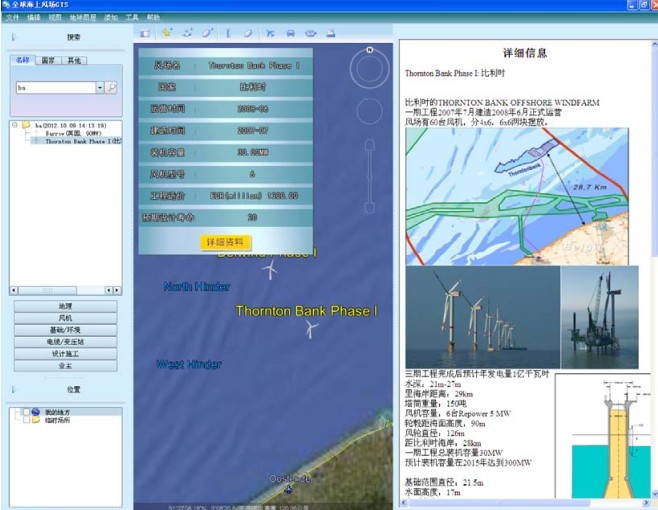Viewport: 658px width, 510px height.
Task: Check the box next to yellow folder item
Action: 26,420
